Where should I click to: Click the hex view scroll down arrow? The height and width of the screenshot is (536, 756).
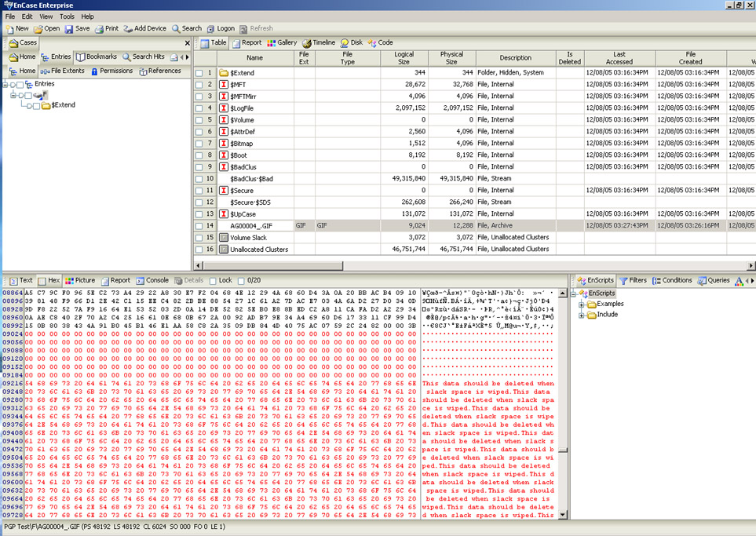562,515
